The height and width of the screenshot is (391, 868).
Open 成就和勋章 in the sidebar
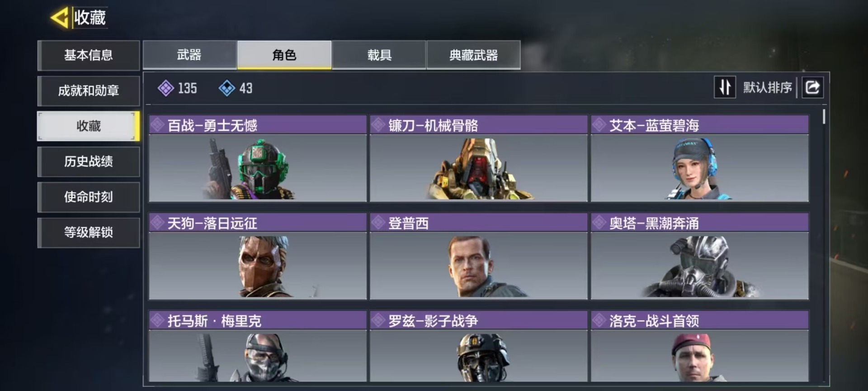pos(89,91)
